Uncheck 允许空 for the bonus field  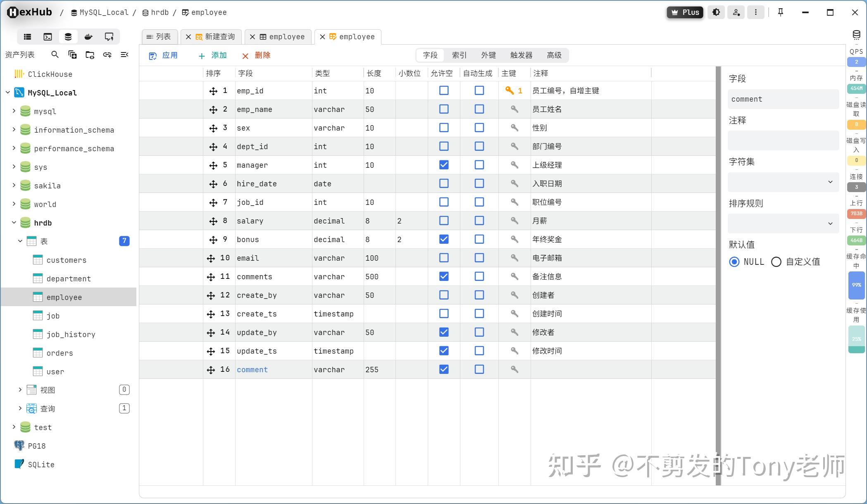443,239
